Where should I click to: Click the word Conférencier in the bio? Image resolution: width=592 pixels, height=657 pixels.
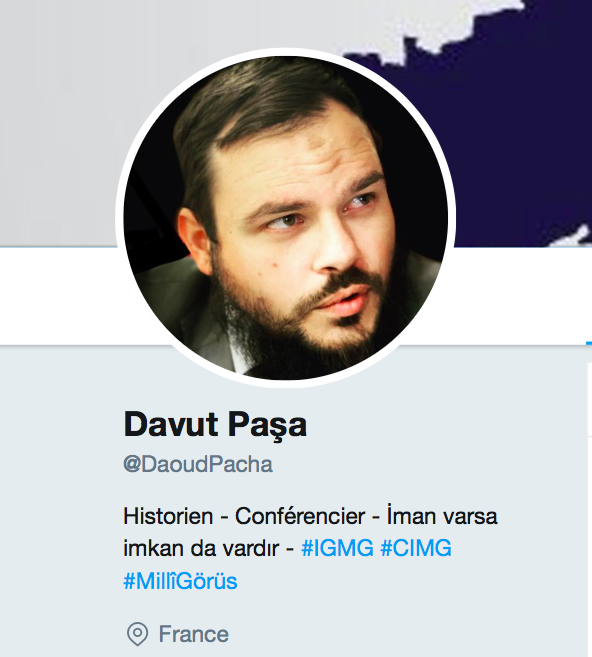[x=300, y=516]
